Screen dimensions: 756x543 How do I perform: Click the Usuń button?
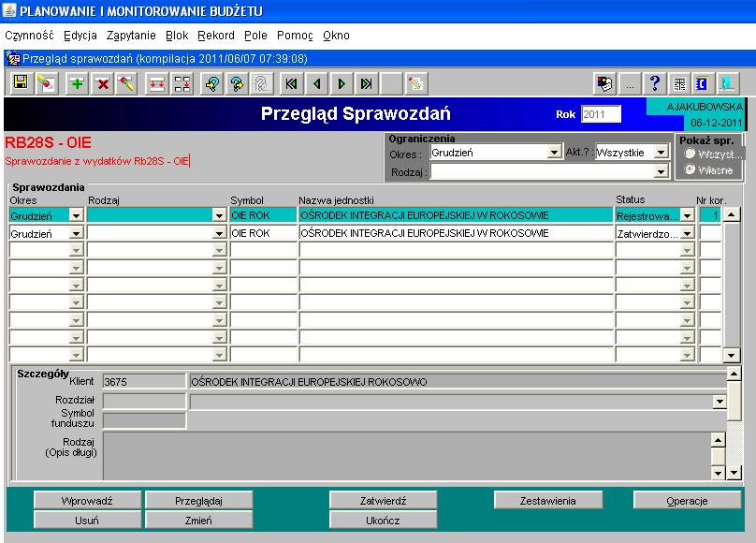(x=87, y=521)
